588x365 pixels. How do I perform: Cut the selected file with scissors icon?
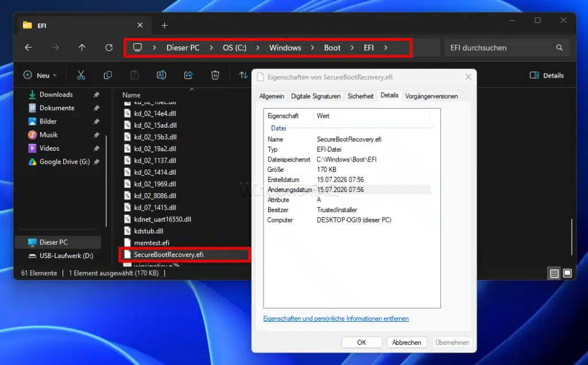tap(81, 75)
